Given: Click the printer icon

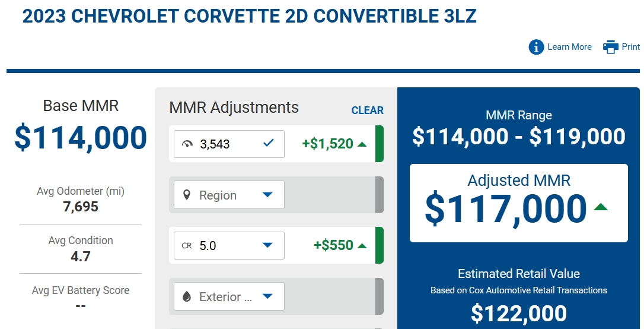Looking at the screenshot, I should point(610,47).
